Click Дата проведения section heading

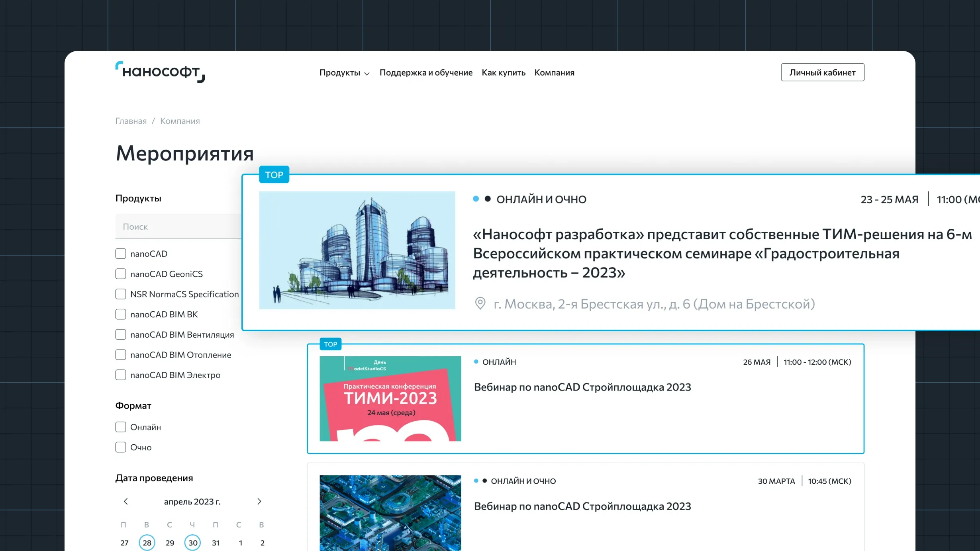point(154,478)
